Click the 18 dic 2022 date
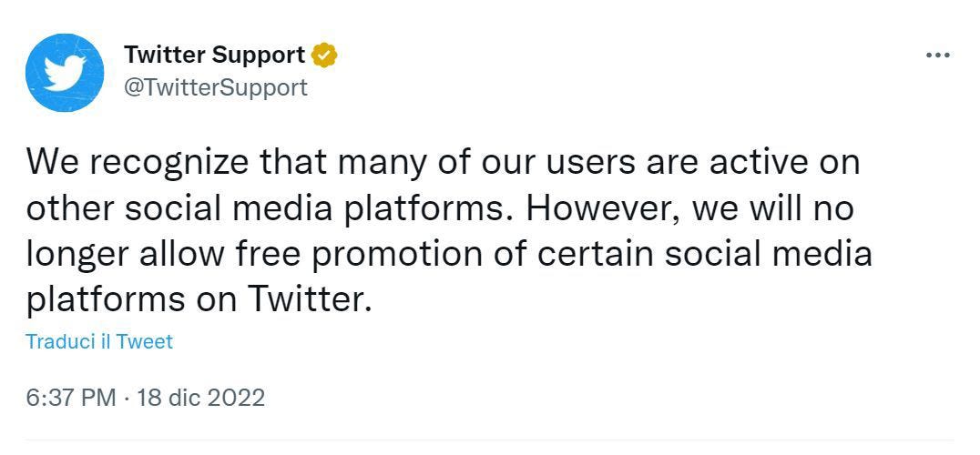 200,398
